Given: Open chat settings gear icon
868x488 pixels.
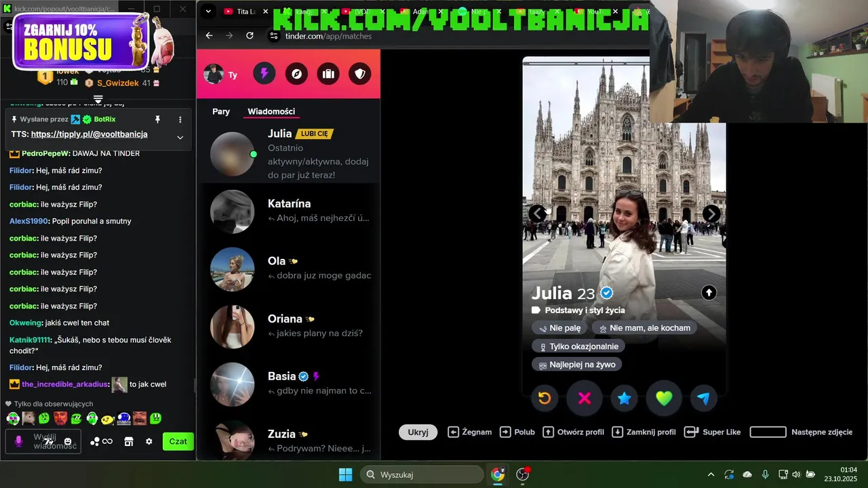Looking at the screenshot, I should [x=149, y=441].
